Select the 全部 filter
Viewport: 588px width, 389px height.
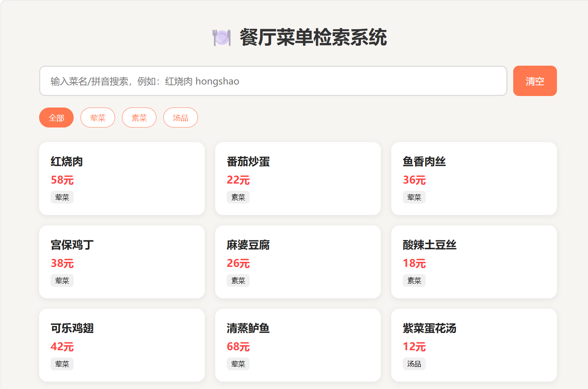(56, 118)
